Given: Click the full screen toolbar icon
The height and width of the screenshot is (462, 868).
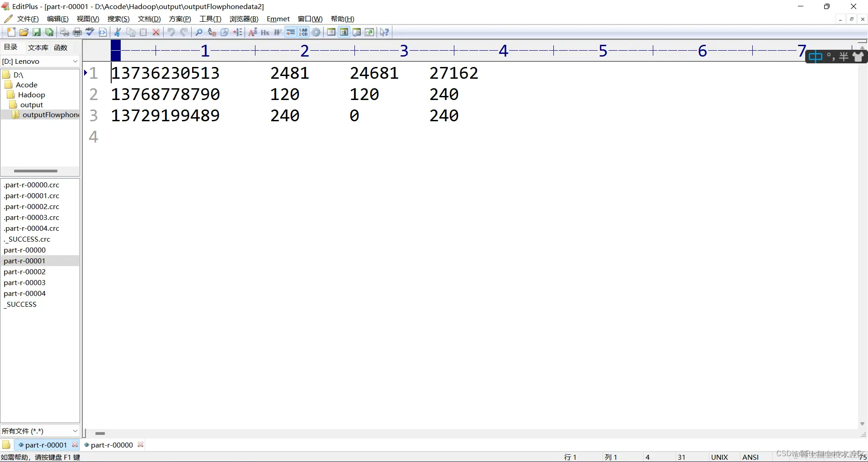Looking at the screenshot, I should pos(369,32).
